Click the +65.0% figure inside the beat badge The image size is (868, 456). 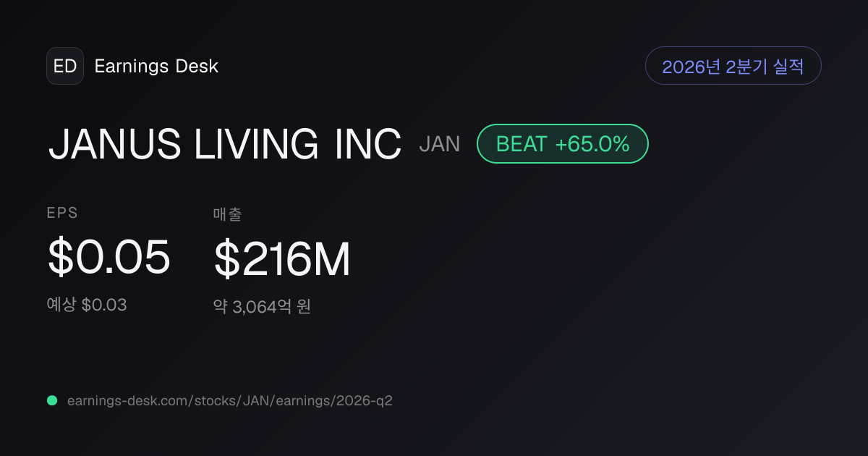click(592, 144)
